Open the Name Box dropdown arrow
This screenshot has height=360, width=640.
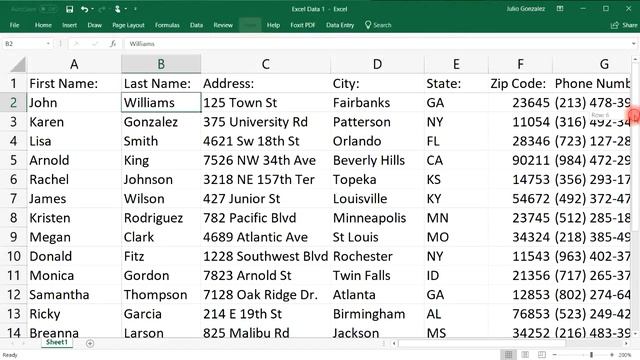coord(48,44)
